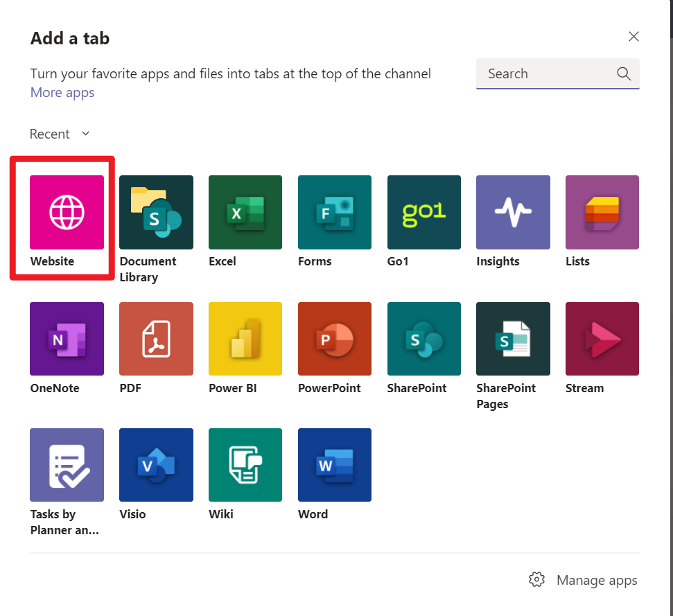Viewport: 673px width, 616px height.
Task: Pick the Visio app tile
Action: [156, 464]
